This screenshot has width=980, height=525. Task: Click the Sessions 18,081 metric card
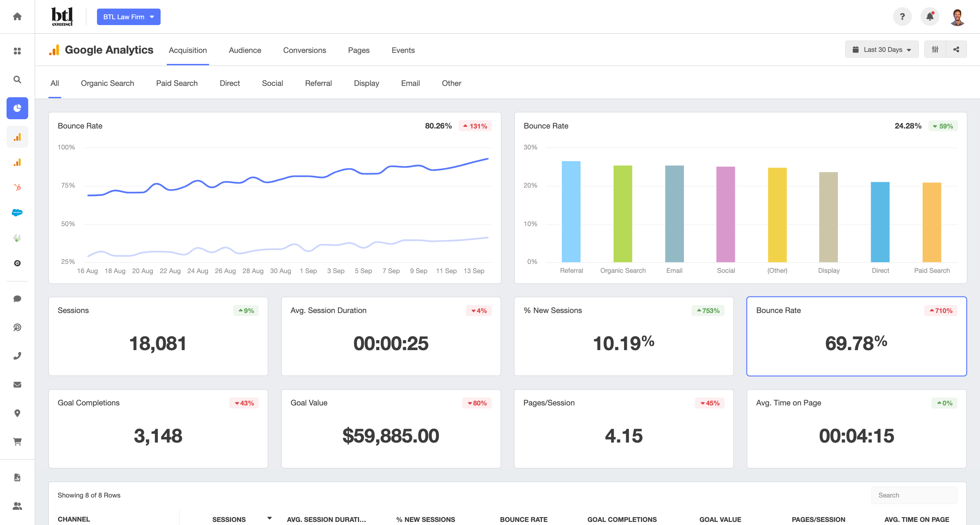coord(158,336)
